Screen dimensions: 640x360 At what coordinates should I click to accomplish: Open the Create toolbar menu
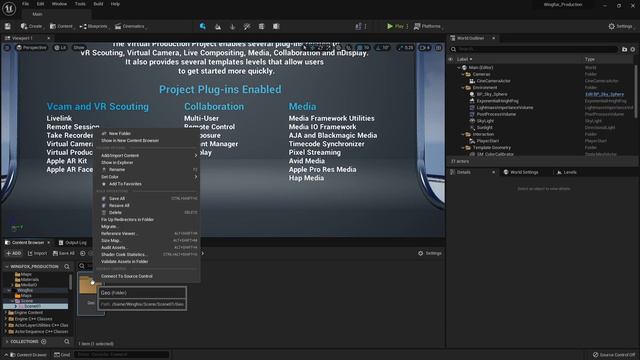pyautogui.click(x=31, y=27)
